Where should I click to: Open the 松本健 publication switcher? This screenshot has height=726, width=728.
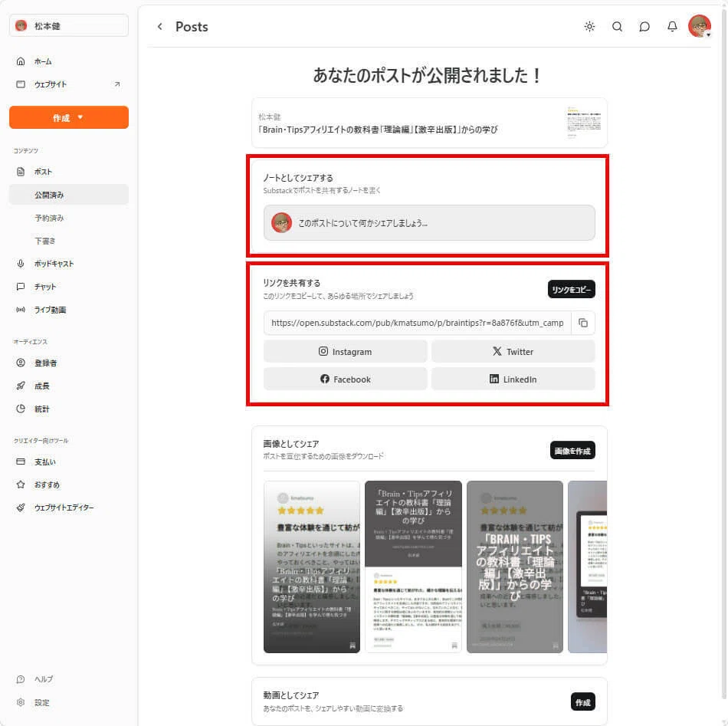(x=69, y=25)
